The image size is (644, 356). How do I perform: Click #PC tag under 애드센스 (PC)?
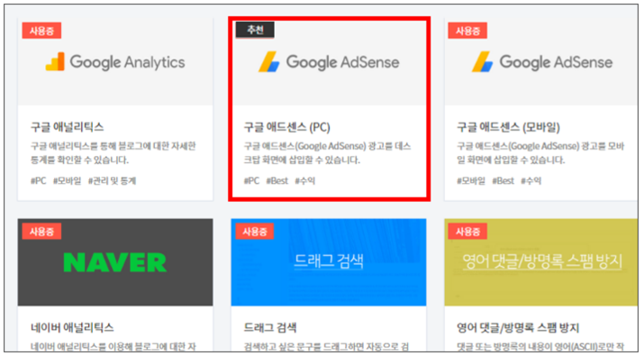click(x=252, y=181)
